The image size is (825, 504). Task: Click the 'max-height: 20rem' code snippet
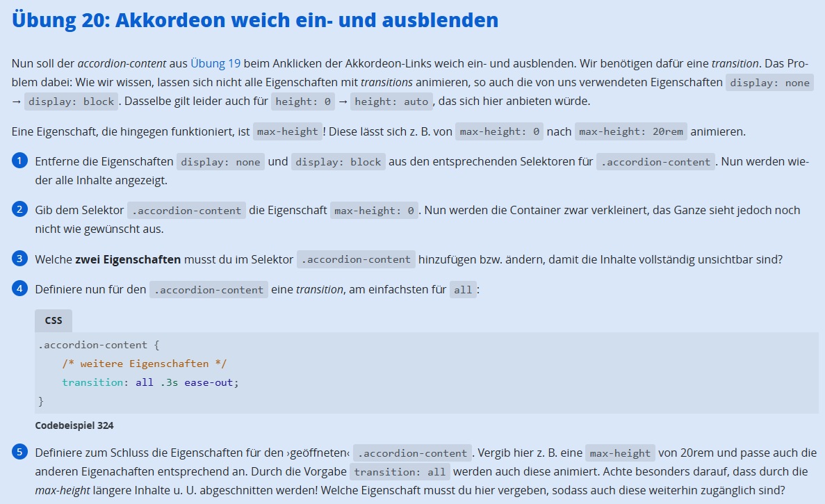click(x=630, y=131)
